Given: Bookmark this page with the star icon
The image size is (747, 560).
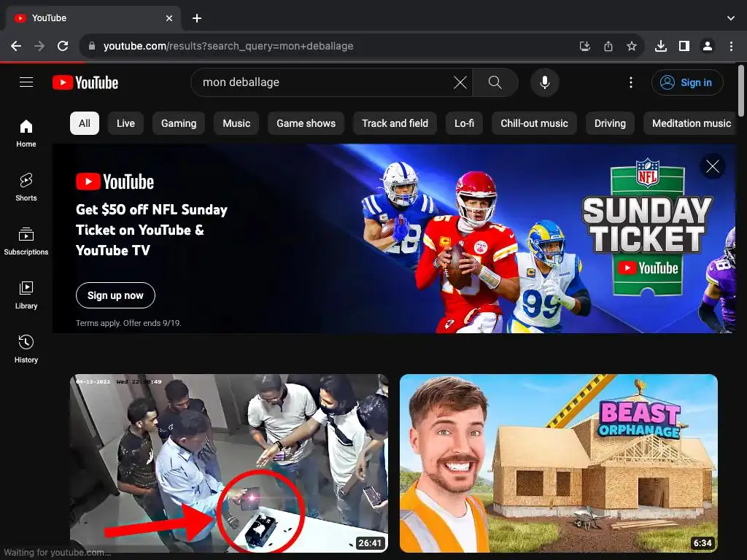Looking at the screenshot, I should click(631, 46).
